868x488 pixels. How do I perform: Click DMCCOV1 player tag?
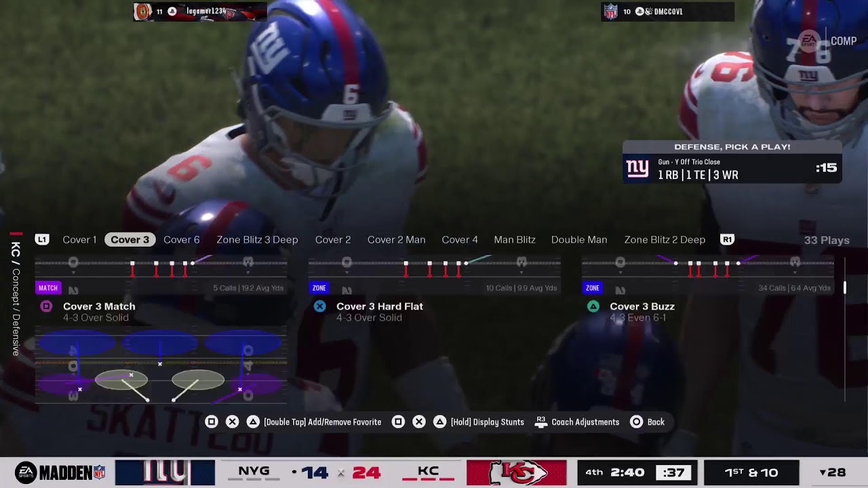pos(667,12)
